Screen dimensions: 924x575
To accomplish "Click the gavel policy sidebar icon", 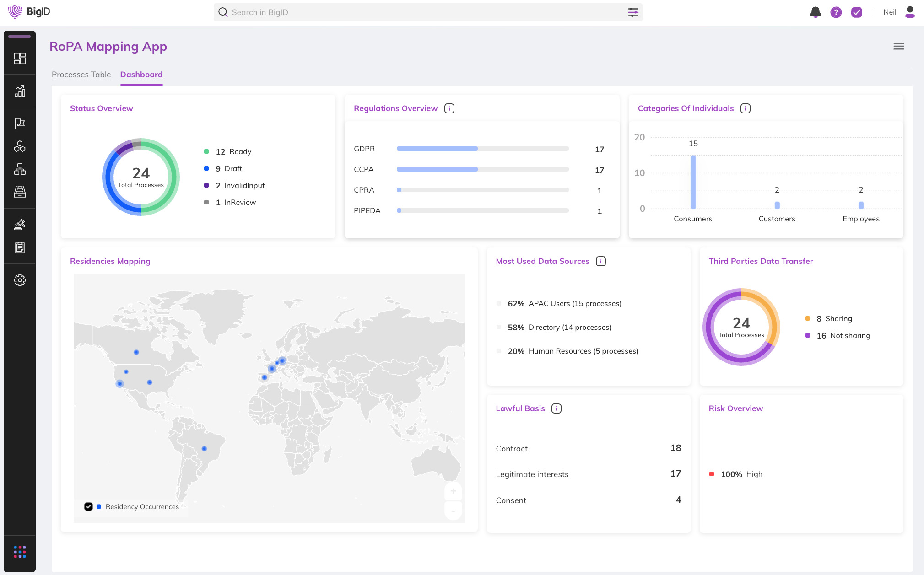I will [x=20, y=224].
